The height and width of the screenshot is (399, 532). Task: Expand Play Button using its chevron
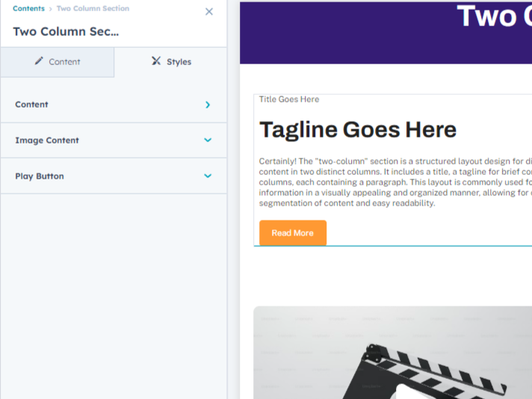coord(208,176)
